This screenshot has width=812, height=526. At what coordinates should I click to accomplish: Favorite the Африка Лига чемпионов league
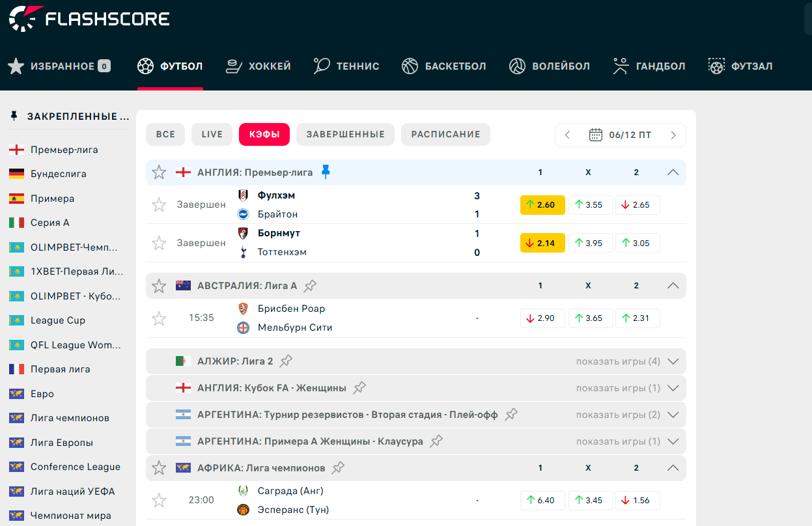[x=159, y=467]
